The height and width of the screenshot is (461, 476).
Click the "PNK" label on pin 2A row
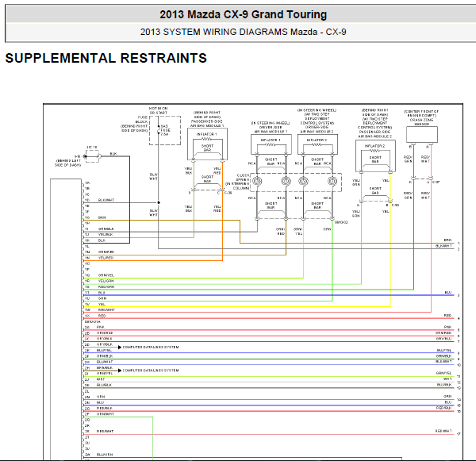click(101, 327)
